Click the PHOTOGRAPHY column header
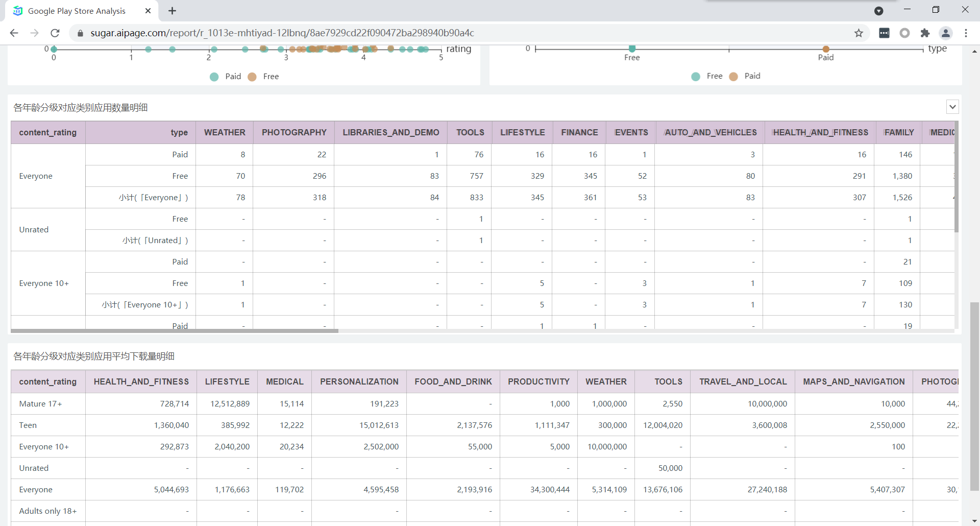 click(294, 132)
